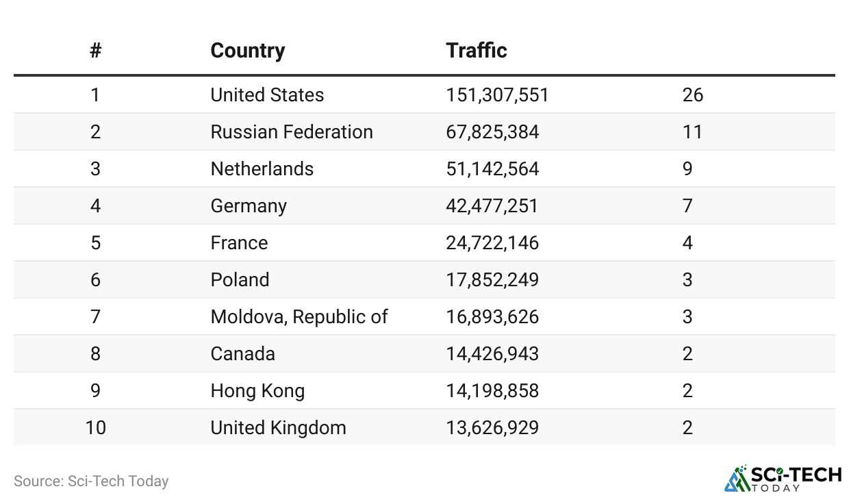
Task: Click the 26 percentage value
Action: click(x=693, y=94)
